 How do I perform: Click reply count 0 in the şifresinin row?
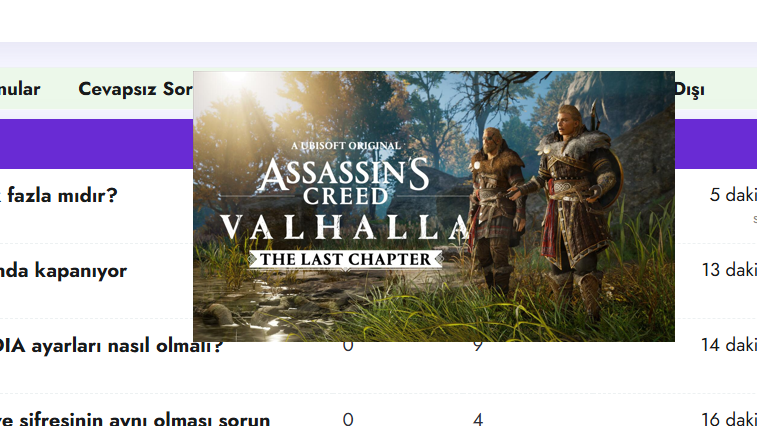coord(348,419)
